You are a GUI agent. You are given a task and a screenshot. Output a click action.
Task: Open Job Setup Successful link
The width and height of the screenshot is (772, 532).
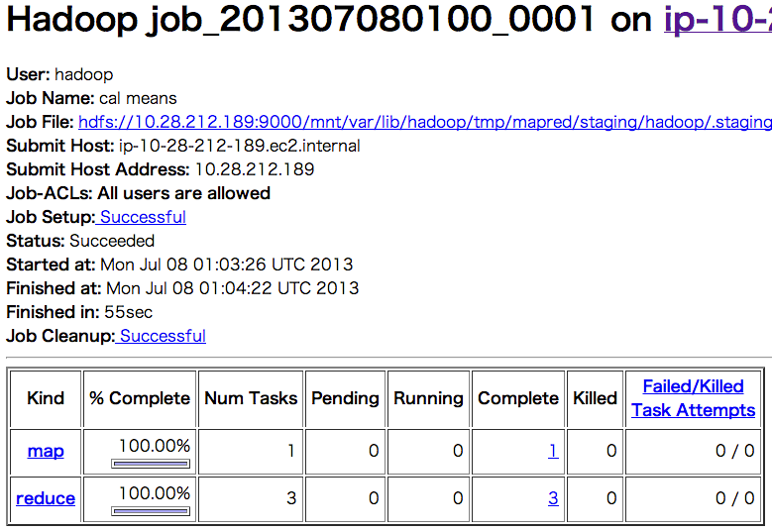(143, 217)
